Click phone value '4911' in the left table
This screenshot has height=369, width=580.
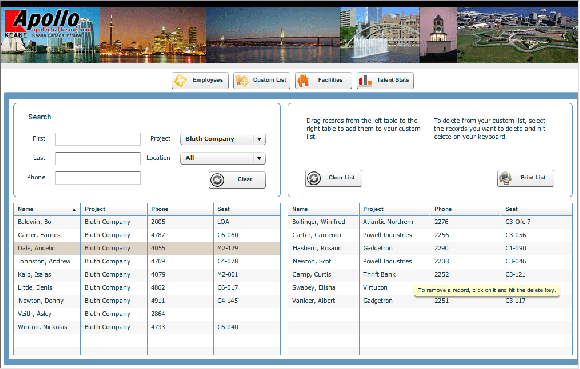tap(158, 301)
